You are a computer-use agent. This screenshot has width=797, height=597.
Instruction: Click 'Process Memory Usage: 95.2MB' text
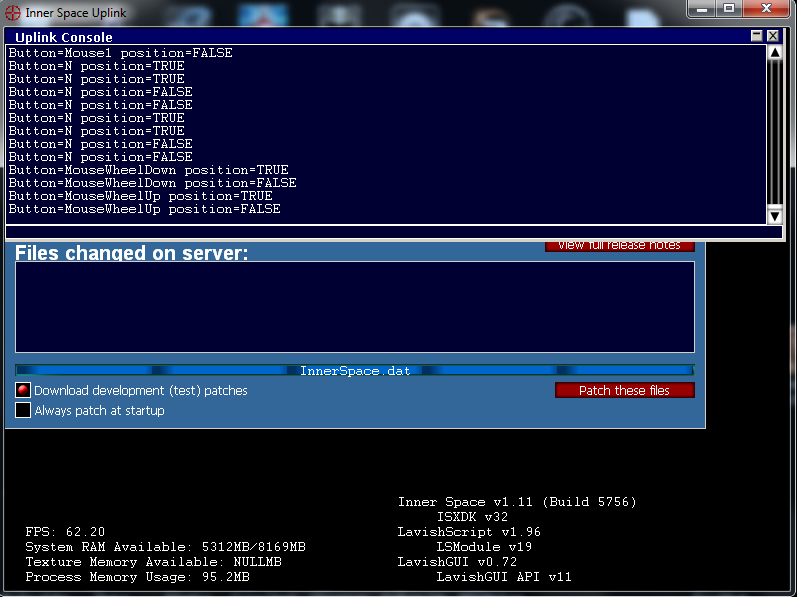(x=138, y=577)
